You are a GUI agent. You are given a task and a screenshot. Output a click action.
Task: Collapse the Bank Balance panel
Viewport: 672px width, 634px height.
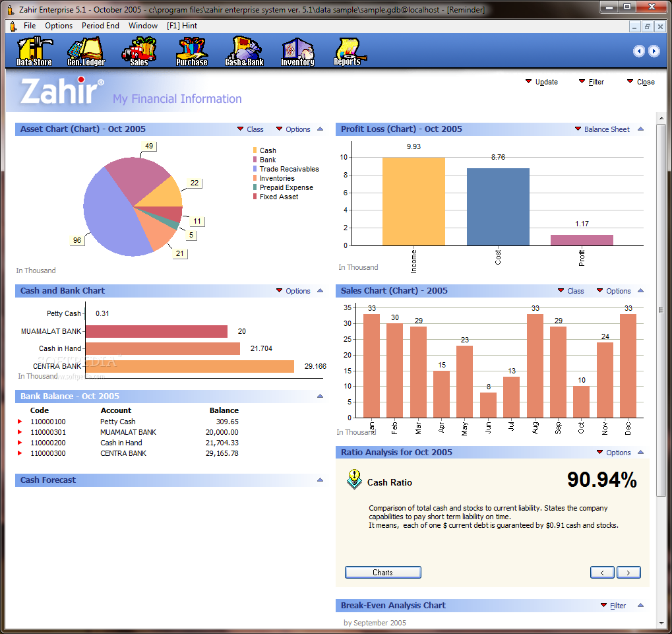click(x=320, y=396)
